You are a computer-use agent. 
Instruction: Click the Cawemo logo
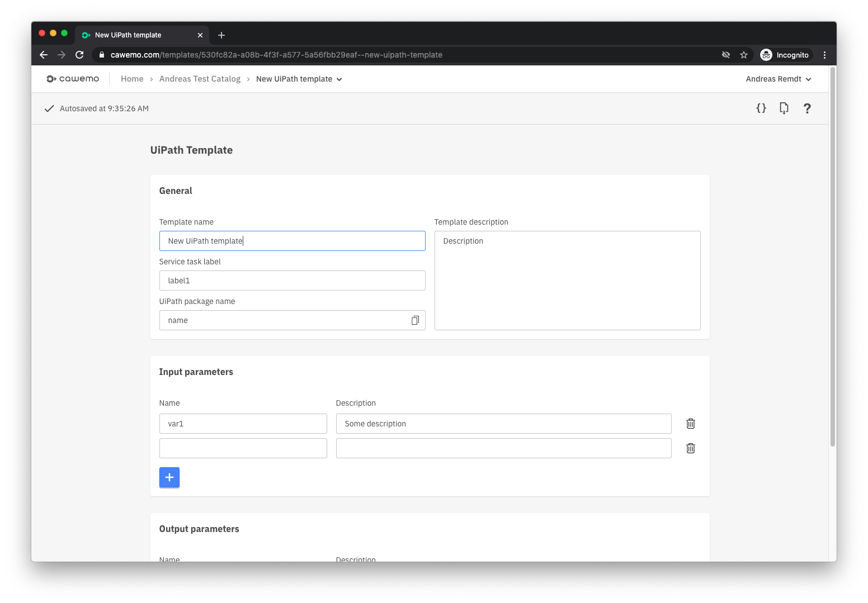point(73,78)
